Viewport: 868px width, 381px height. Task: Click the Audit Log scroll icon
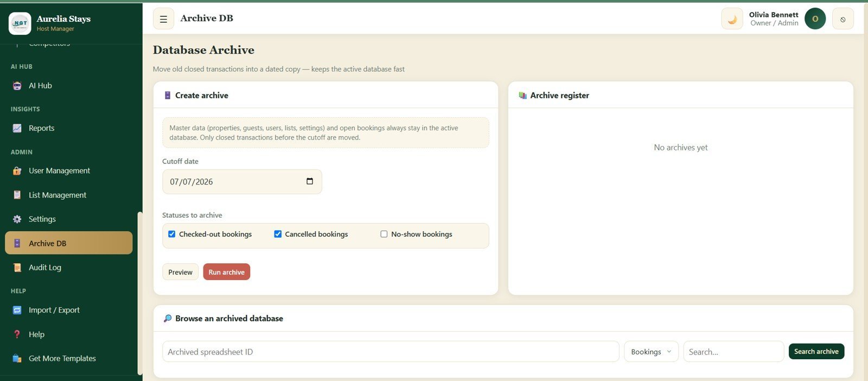pos(17,268)
